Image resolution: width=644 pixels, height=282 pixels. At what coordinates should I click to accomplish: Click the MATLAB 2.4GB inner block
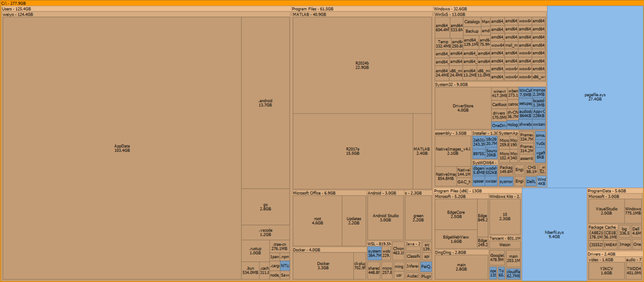tap(422, 151)
